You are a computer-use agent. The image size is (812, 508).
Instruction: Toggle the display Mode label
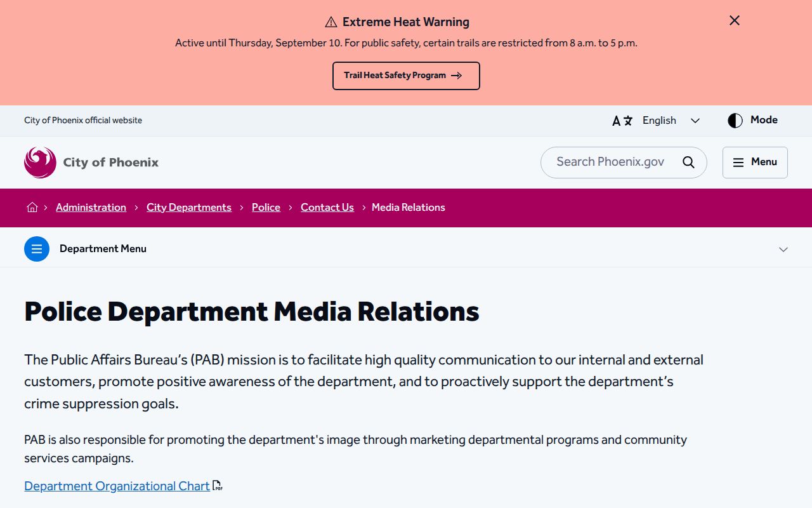click(x=764, y=120)
